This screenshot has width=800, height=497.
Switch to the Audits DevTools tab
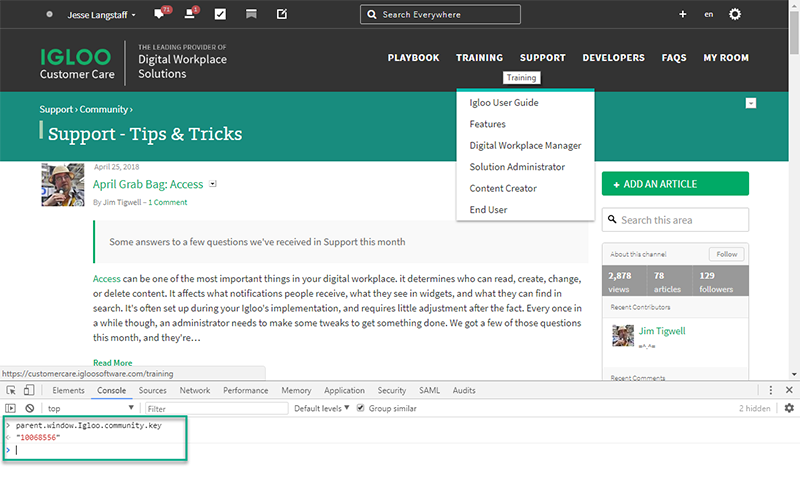click(x=464, y=390)
